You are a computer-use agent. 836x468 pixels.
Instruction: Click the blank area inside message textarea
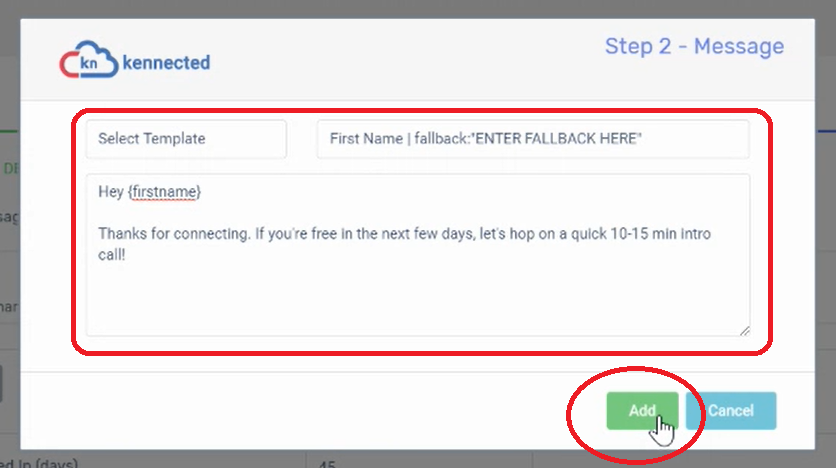[x=418, y=298]
